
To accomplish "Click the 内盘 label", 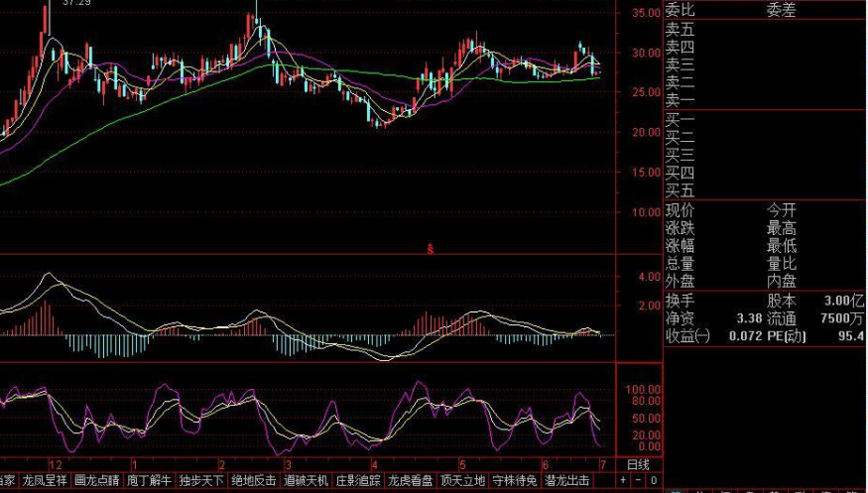I will pos(782,281).
